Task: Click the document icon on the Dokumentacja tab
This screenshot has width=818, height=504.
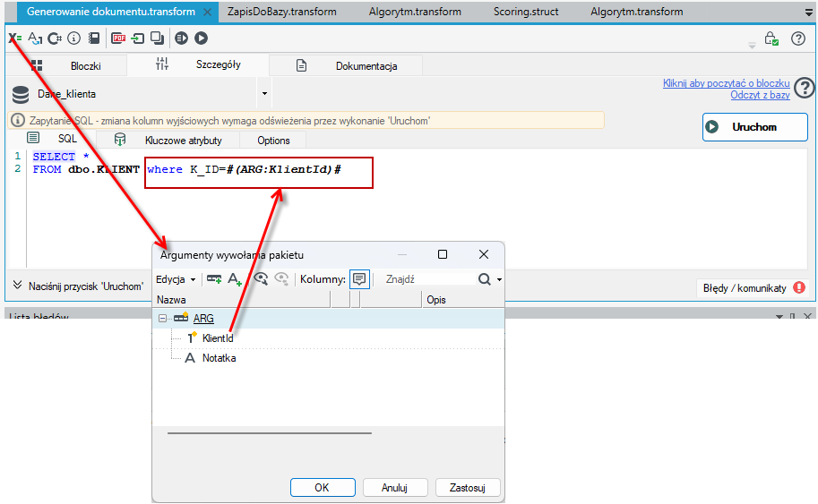Action: click(301, 65)
